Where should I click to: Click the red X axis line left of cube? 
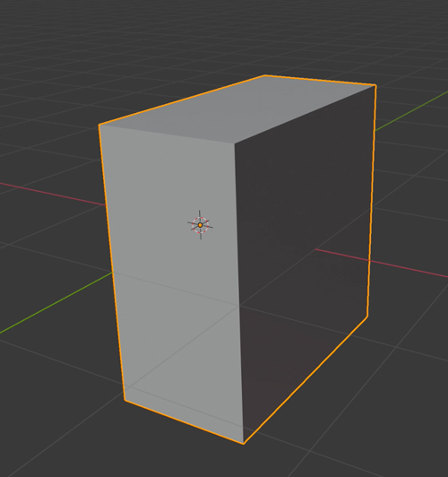52,194
